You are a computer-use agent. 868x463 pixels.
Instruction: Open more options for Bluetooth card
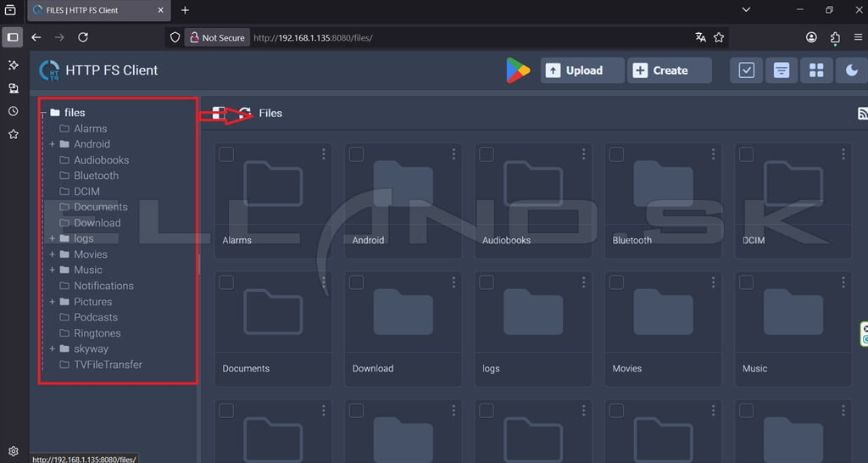point(713,154)
